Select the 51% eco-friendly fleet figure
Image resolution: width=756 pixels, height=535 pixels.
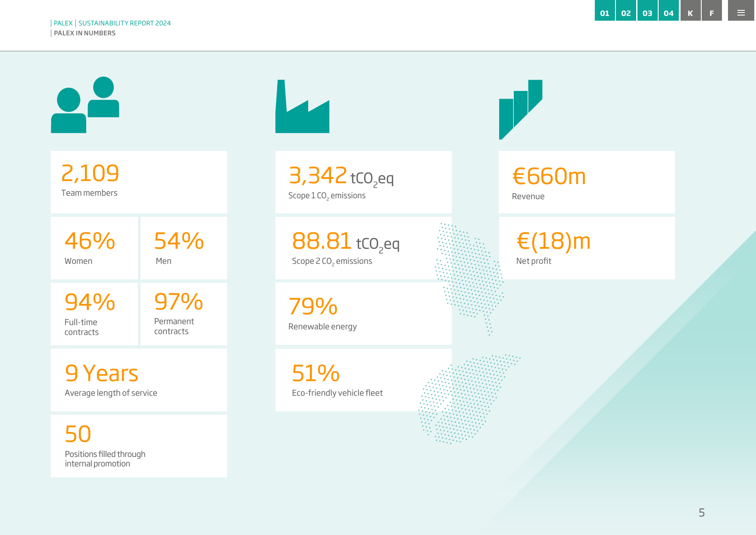point(316,373)
